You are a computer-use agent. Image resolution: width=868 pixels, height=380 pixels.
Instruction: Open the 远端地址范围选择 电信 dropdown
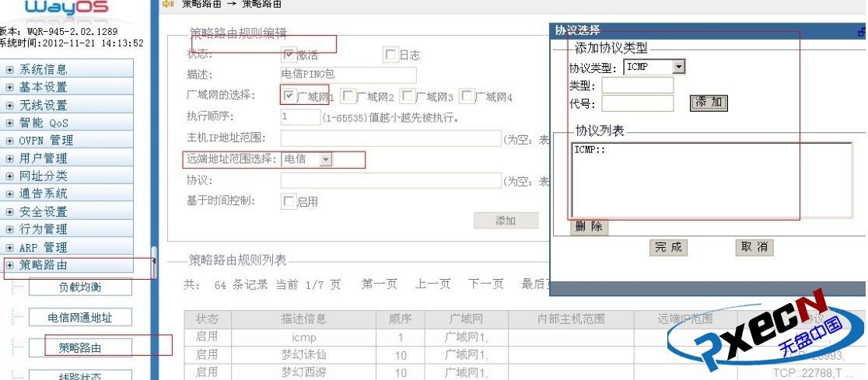[x=325, y=159]
